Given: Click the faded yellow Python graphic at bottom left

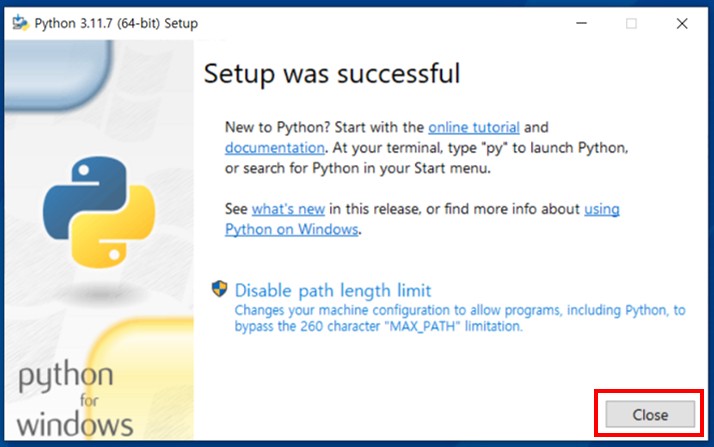Looking at the screenshot, I should [150, 360].
